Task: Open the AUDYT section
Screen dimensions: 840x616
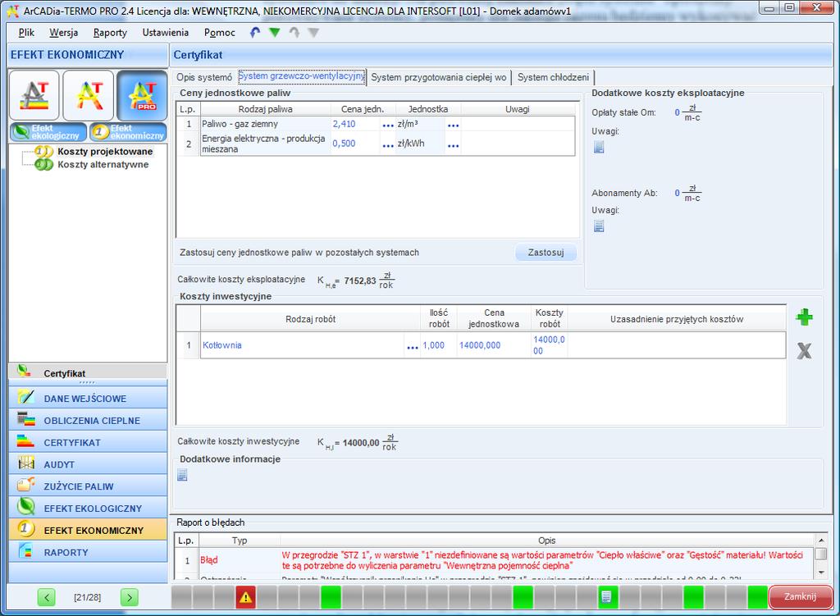Action: click(88, 464)
